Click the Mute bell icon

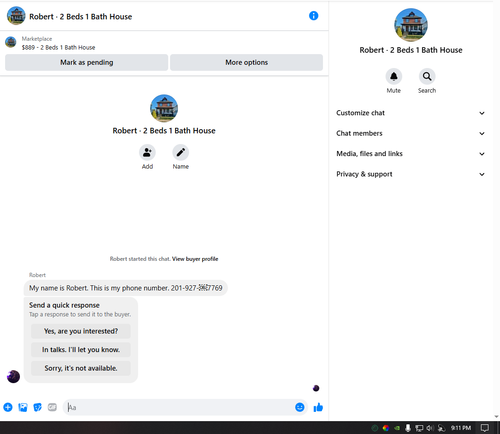click(394, 77)
